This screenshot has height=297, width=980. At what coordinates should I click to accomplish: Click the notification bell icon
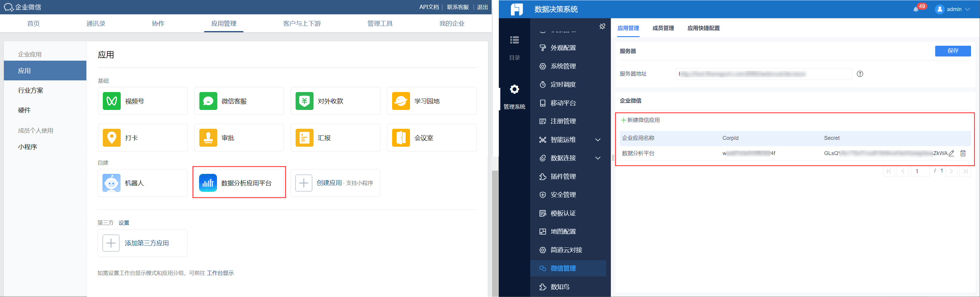pyautogui.click(x=915, y=9)
